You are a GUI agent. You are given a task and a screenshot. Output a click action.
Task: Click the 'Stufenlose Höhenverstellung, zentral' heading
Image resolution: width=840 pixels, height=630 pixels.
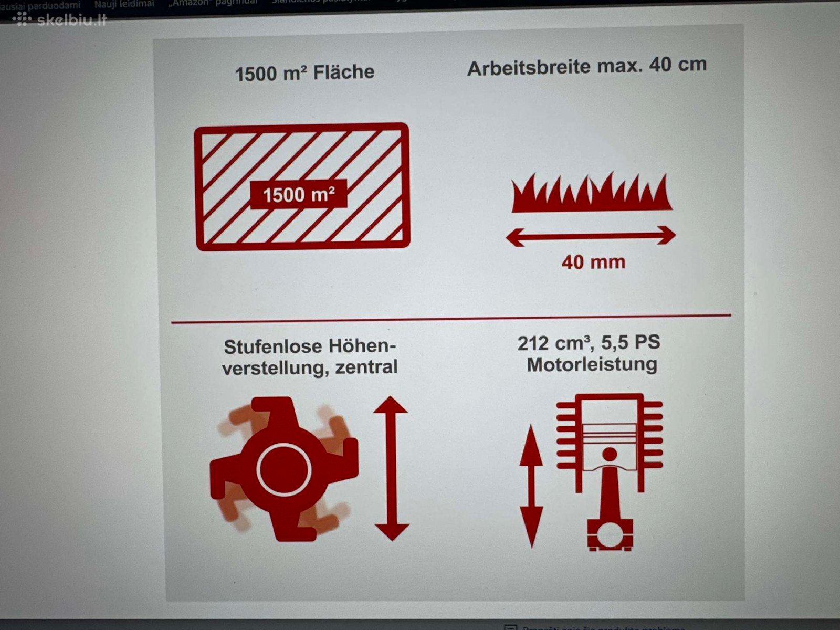click(310, 357)
